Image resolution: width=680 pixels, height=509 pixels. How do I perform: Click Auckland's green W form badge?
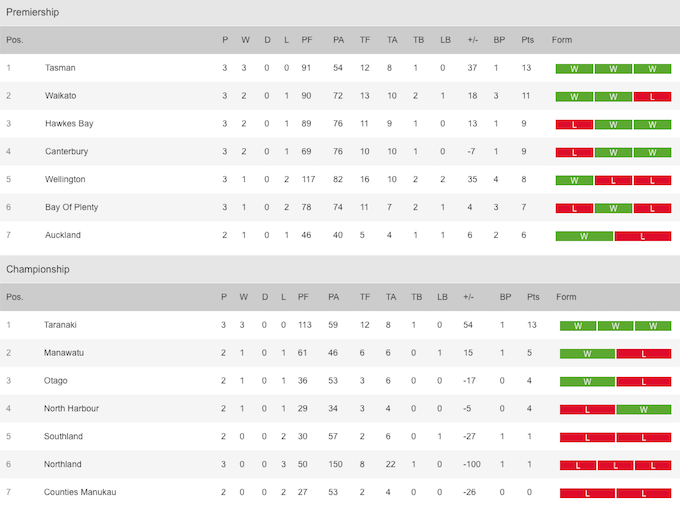[x=584, y=236]
